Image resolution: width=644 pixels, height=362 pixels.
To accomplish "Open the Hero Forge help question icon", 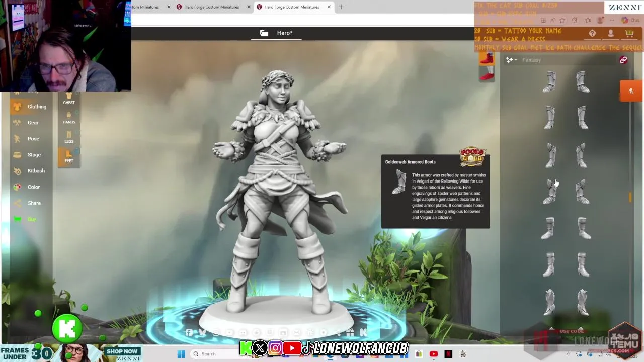I will [x=592, y=33].
